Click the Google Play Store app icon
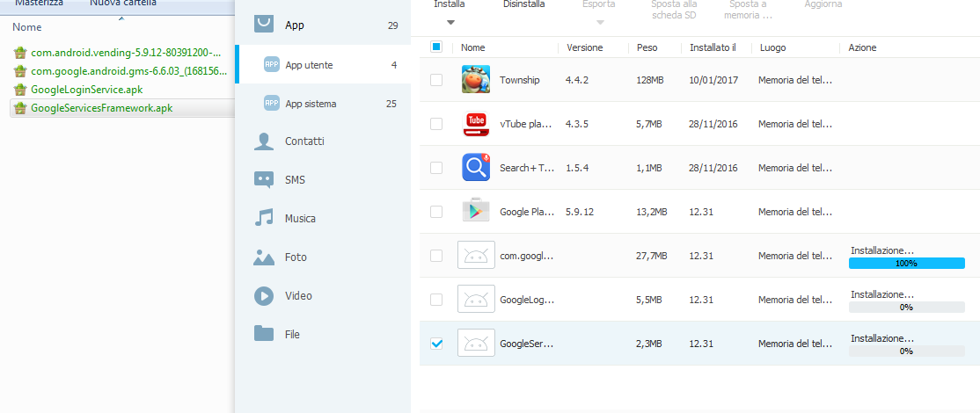Image resolution: width=980 pixels, height=413 pixels. 476,212
